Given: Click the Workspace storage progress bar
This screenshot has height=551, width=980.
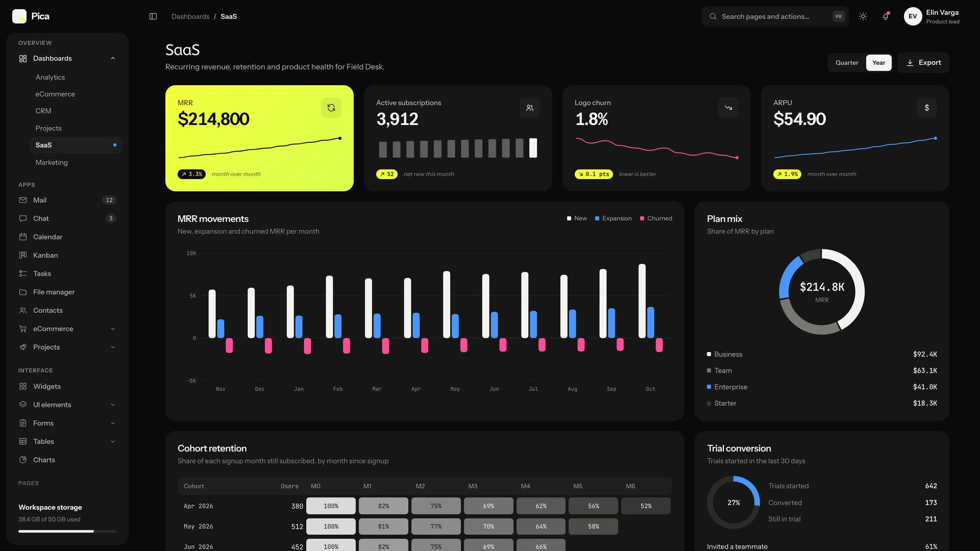Looking at the screenshot, I should tap(67, 531).
